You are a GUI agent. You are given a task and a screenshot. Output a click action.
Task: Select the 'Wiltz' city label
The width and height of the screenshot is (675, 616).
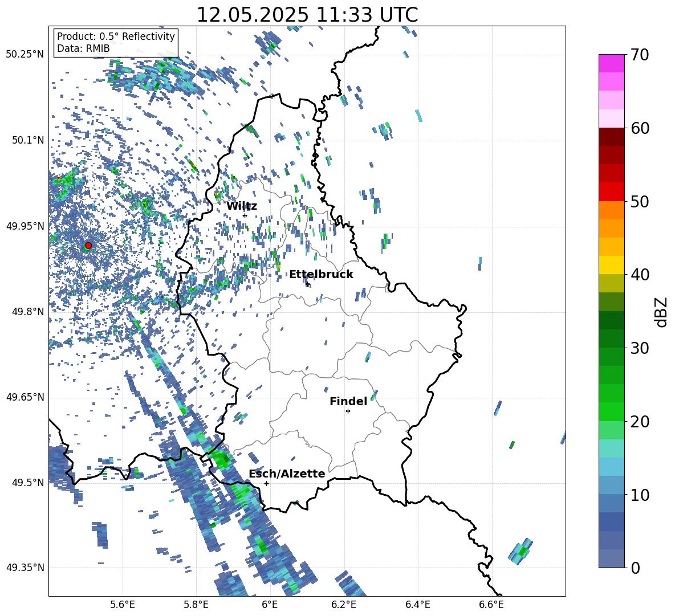(x=242, y=206)
